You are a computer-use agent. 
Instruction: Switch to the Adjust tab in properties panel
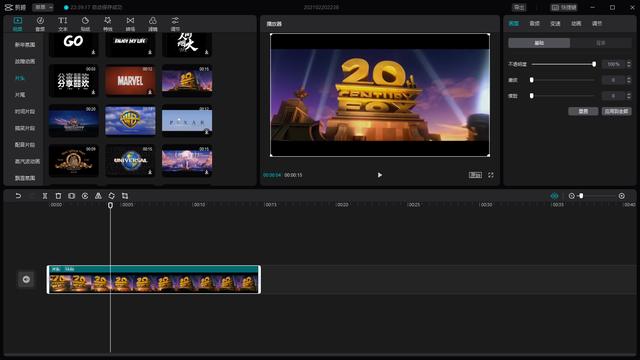[x=597, y=24]
